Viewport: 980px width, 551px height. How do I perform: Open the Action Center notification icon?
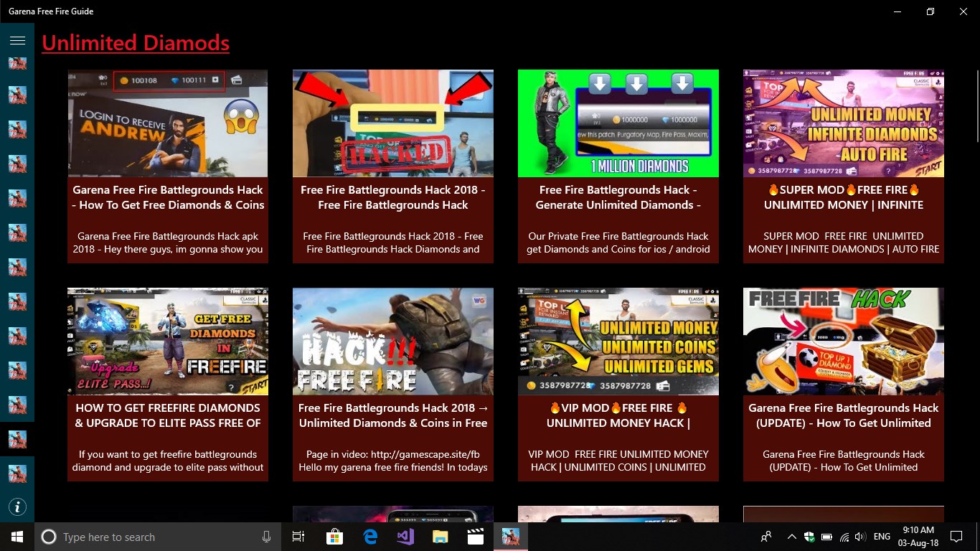[956, 537]
